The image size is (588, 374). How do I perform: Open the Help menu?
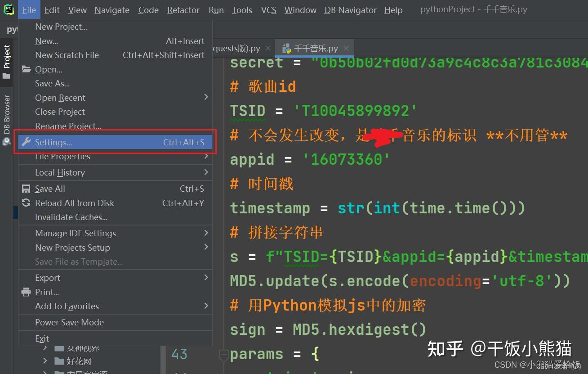click(x=393, y=10)
